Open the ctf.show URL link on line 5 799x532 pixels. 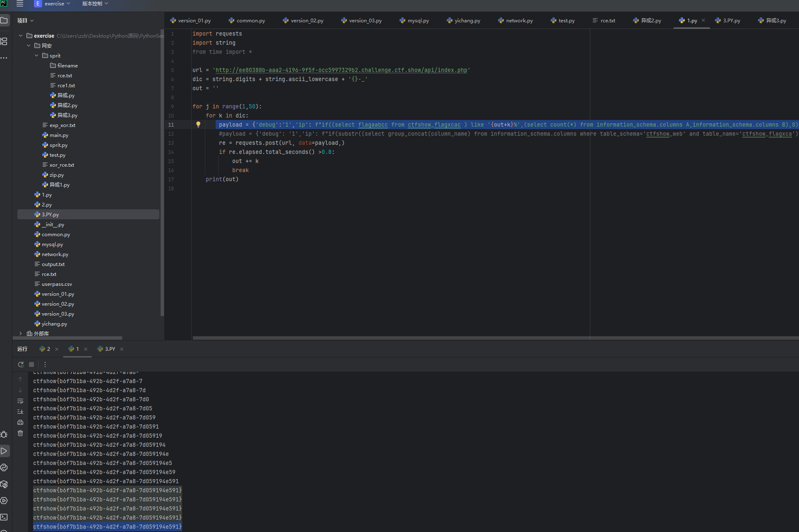point(341,70)
